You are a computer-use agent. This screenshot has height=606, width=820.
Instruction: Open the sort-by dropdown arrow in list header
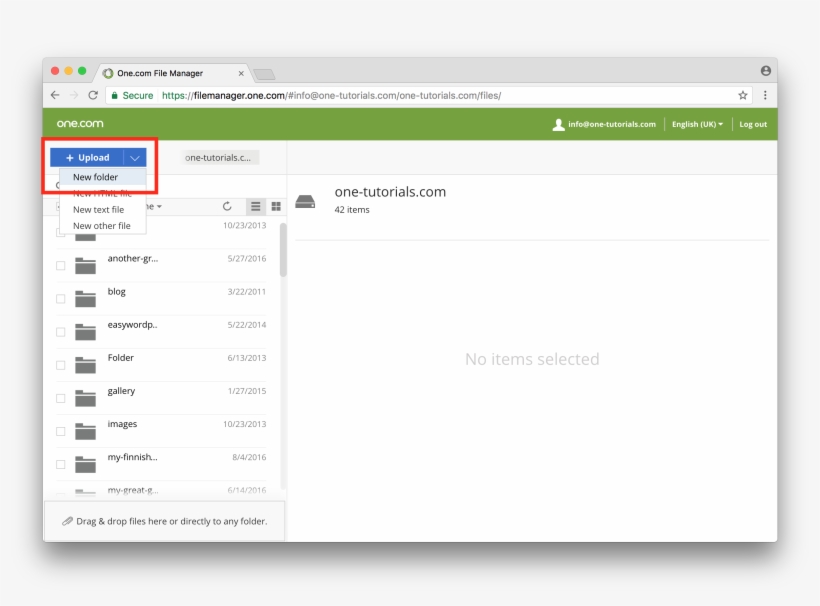[159, 207]
